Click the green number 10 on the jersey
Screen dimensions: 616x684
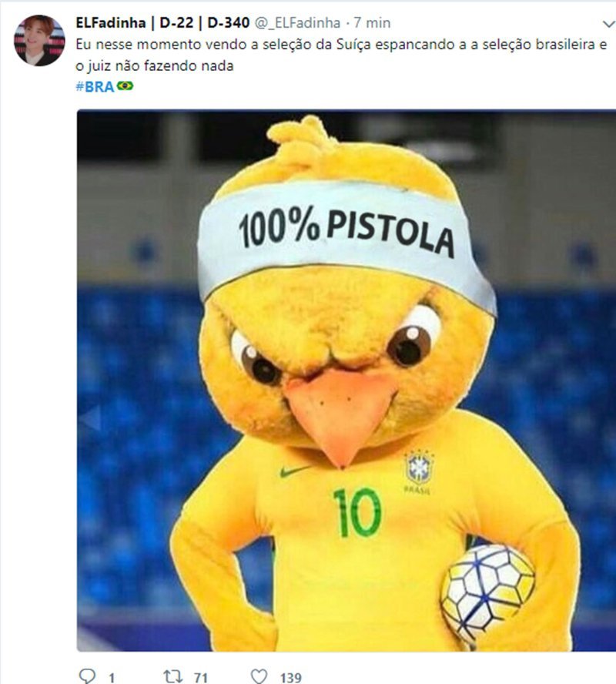(357, 512)
